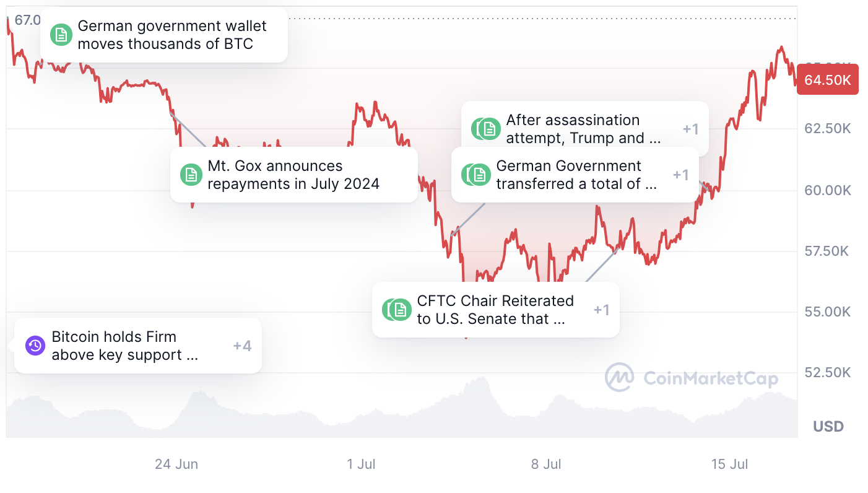Viewport: 868px width, 493px height.
Task: Expand the +4 count on Bitcoin holds Firm card
Action: point(242,346)
